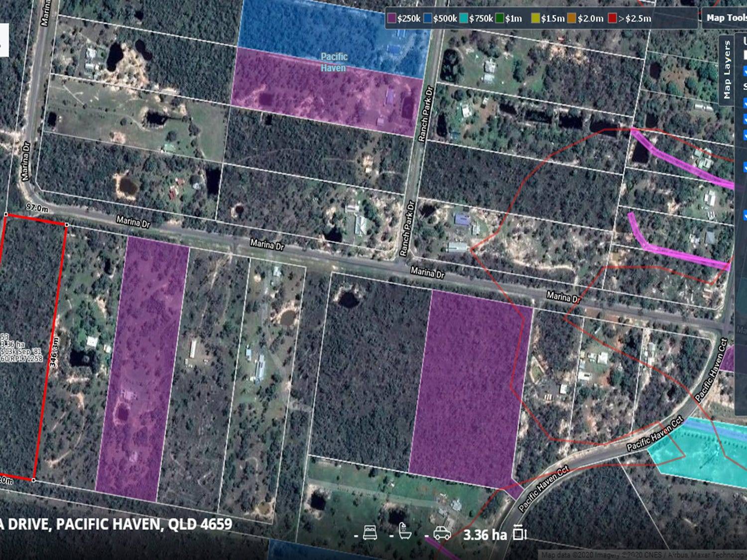Uncheck the topmost blue checked layer checkbox
747x560 pixels.
(x=745, y=72)
